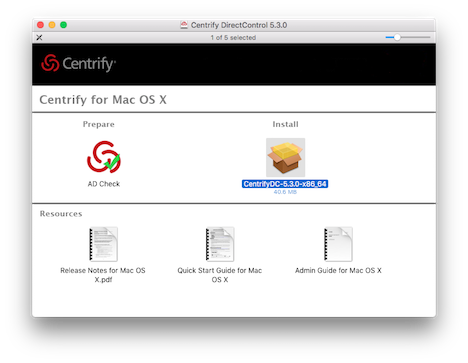Adjust the icon size slider knob

coord(397,37)
